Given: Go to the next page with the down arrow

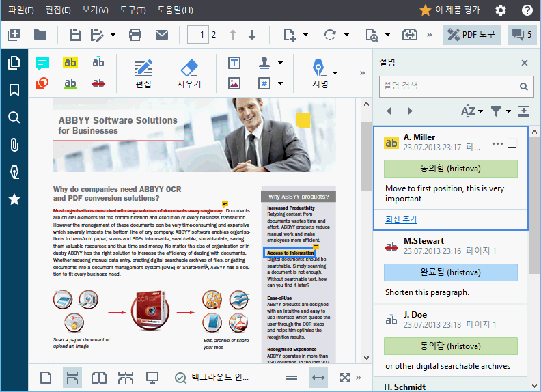Looking at the screenshot, I should point(252,35).
